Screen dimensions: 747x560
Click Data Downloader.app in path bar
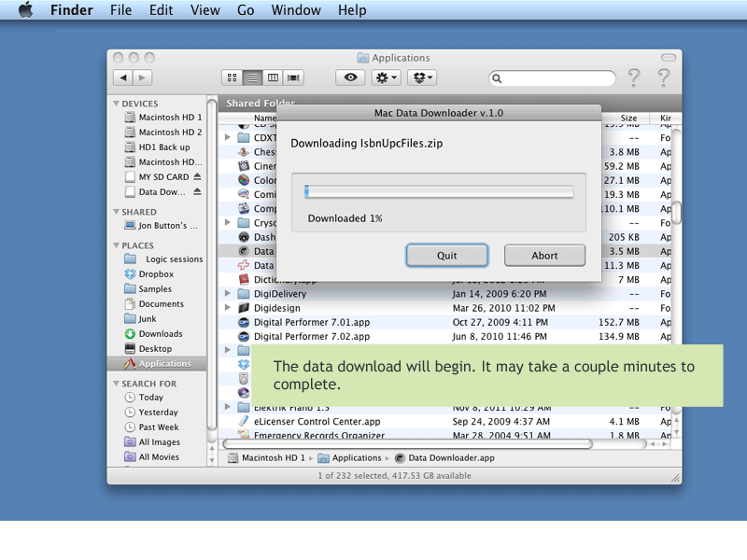tap(444, 457)
